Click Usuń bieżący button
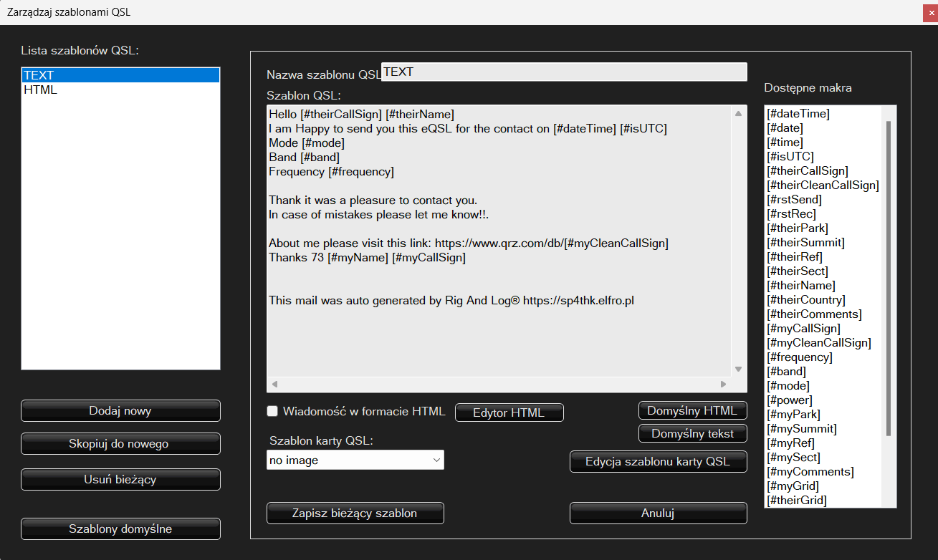 [120, 480]
